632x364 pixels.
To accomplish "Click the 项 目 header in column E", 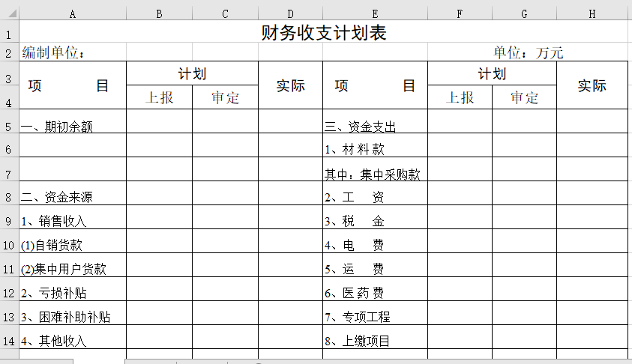I will tap(376, 85).
